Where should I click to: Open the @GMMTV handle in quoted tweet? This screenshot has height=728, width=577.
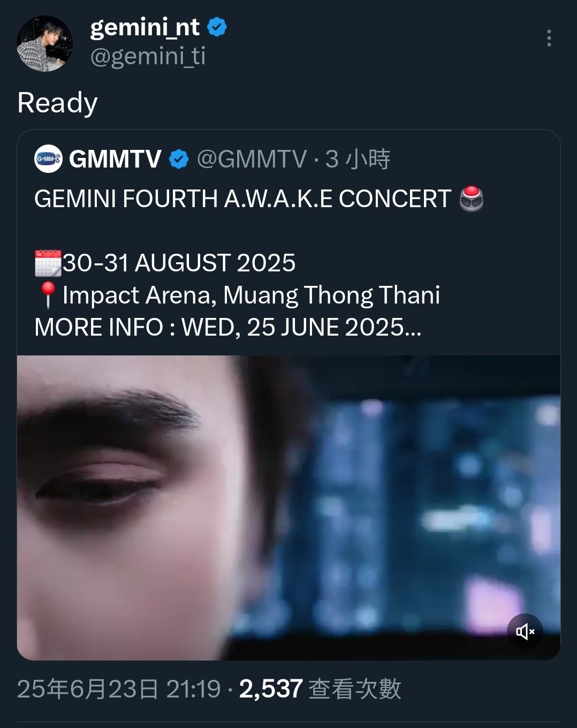252,159
